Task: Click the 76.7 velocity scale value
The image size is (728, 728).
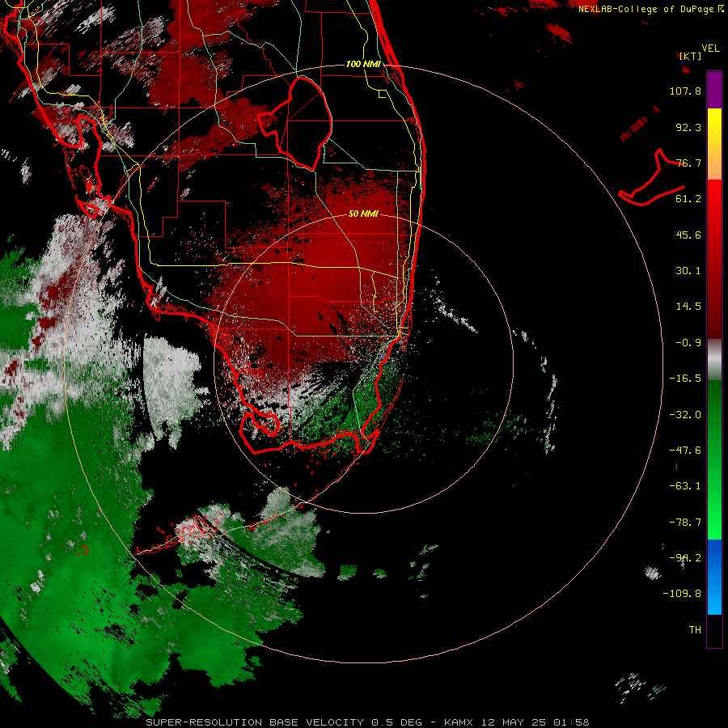Action: tap(688, 163)
